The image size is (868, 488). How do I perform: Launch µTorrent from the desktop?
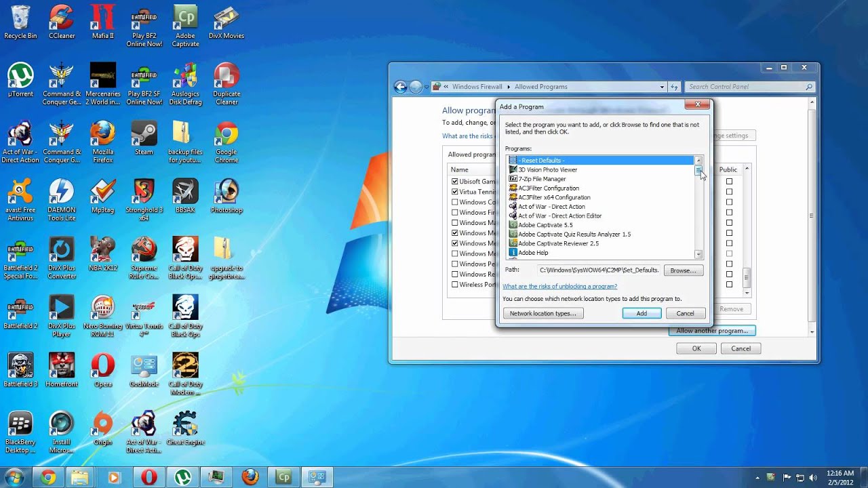[x=20, y=80]
